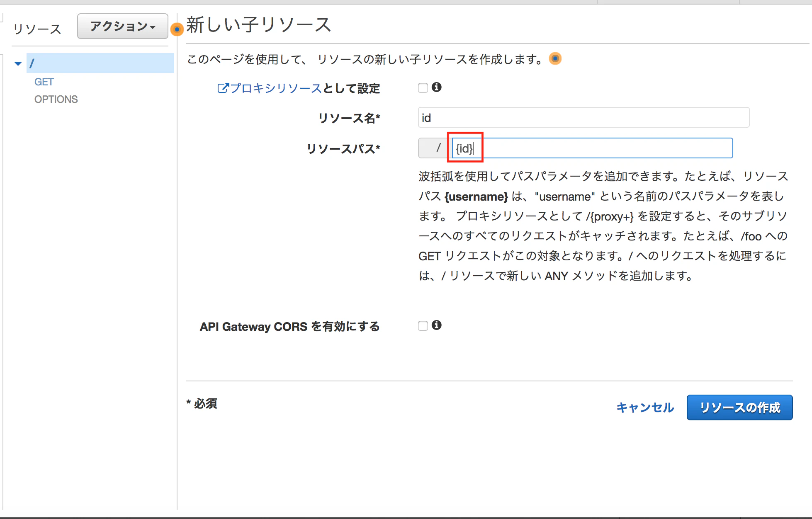The width and height of the screenshot is (812, 519).
Task: Open the プロキシリソース documentation link
Action: pyautogui.click(x=275, y=88)
